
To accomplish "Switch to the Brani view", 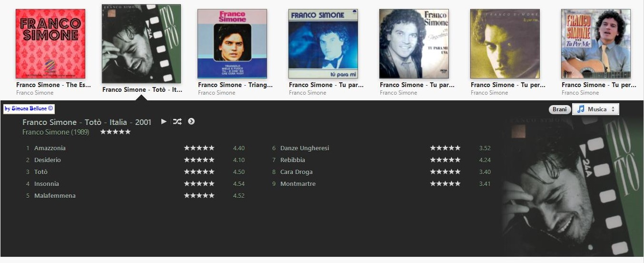I will click(559, 109).
